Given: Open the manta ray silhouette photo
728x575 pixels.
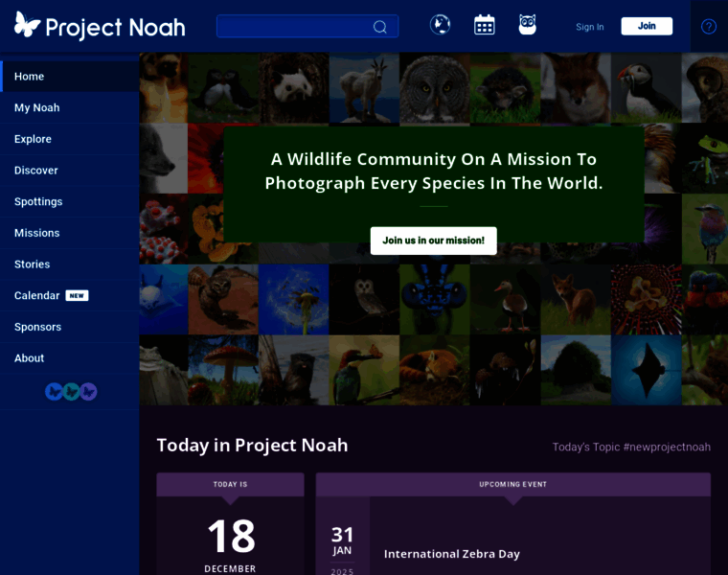Looking at the screenshot, I should click(646, 370).
